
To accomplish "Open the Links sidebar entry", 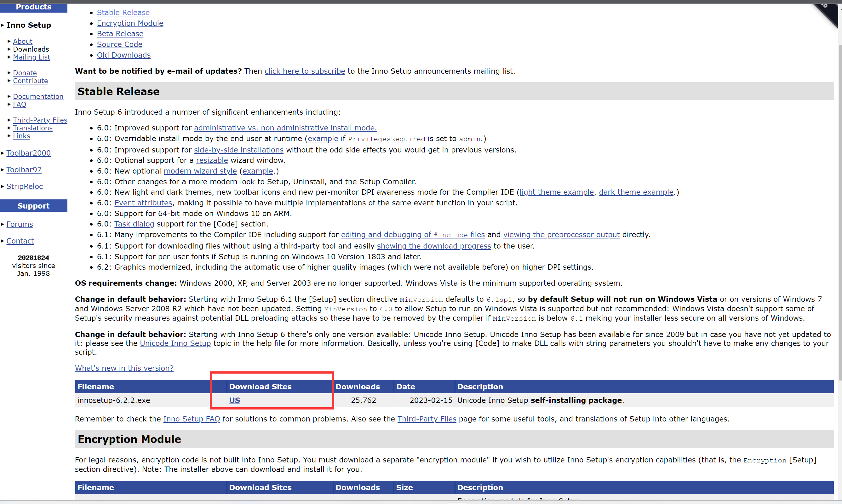I will pos(21,136).
